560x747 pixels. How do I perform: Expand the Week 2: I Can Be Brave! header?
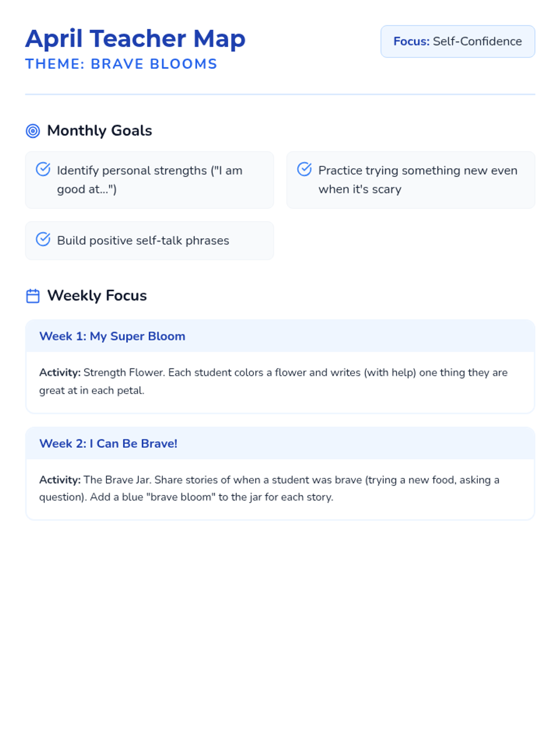coord(280,444)
